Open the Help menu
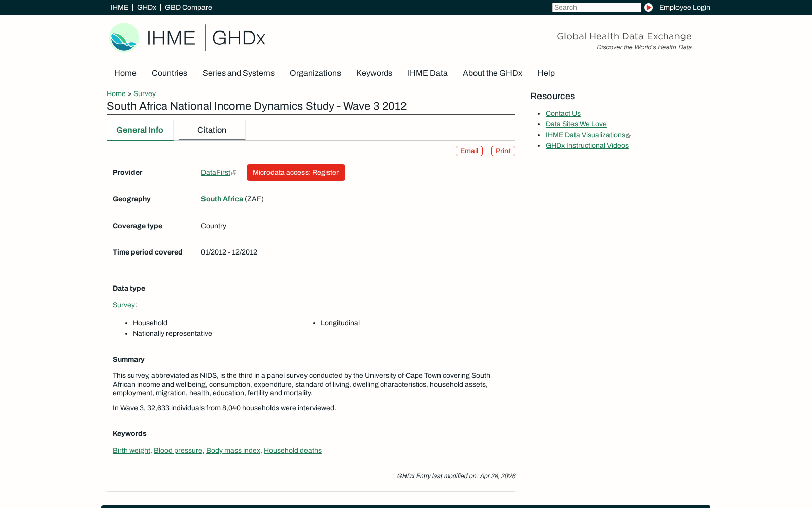812x508 pixels. pos(546,73)
